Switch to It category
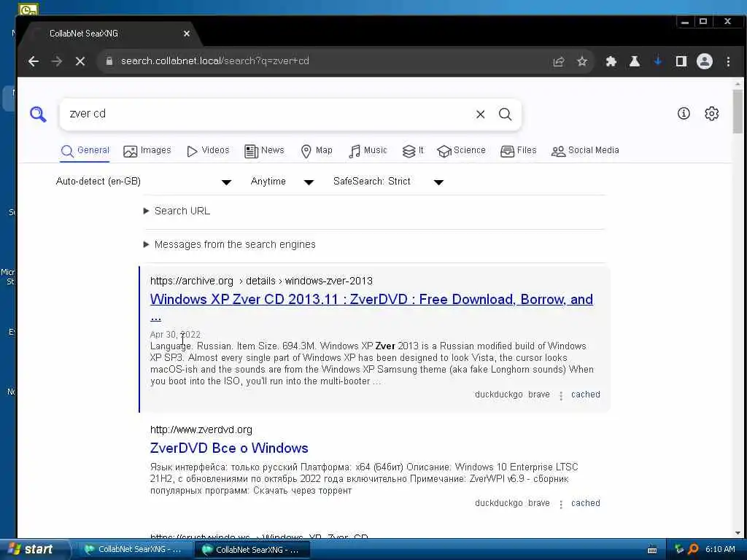The height and width of the screenshot is (560, 747). pos(413,150)
